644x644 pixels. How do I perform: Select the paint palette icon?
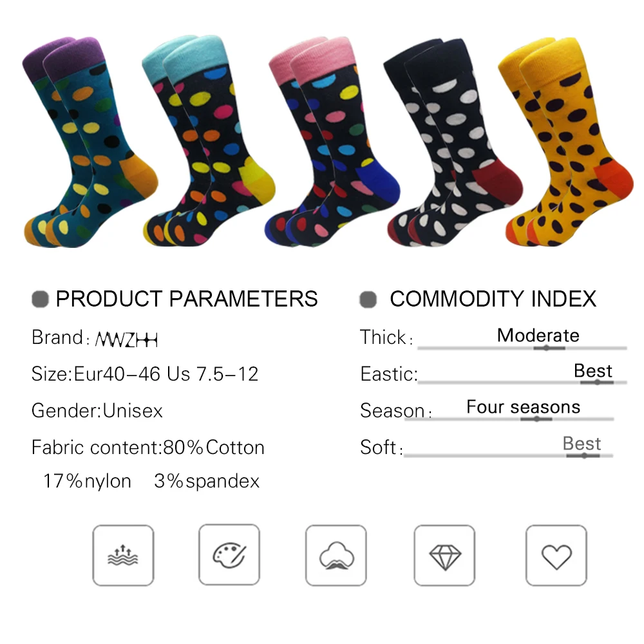coord(229,554)
